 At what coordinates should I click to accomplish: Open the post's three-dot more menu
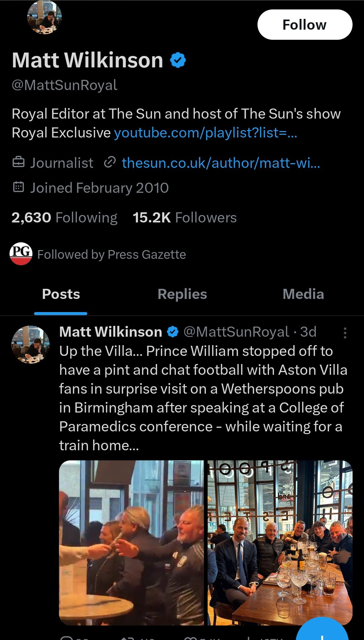[x=345, y=333]
